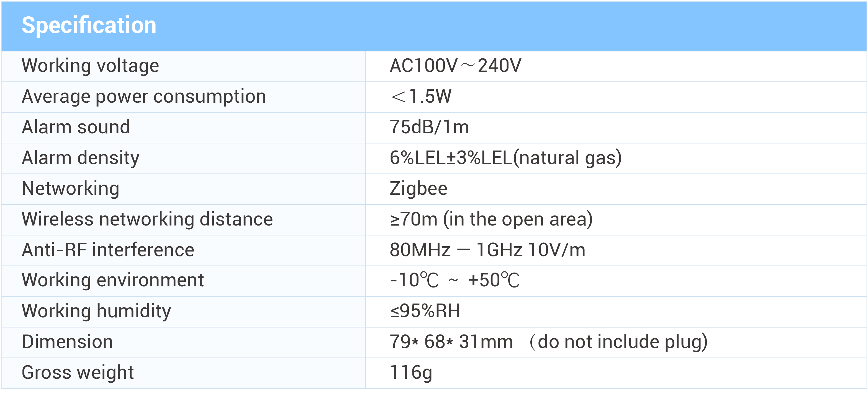Select the Alarm sound row label
Image resolution: width=868 pixels, height=394 pixels.
point(76,127)
